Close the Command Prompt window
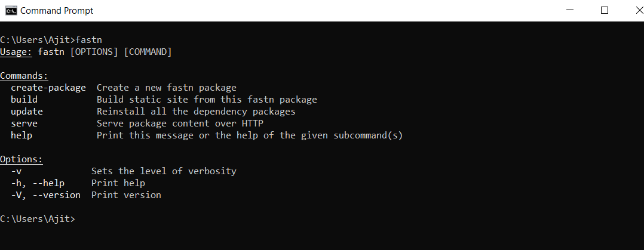Viewport: 644px width, 250px height. coord(631,10)
